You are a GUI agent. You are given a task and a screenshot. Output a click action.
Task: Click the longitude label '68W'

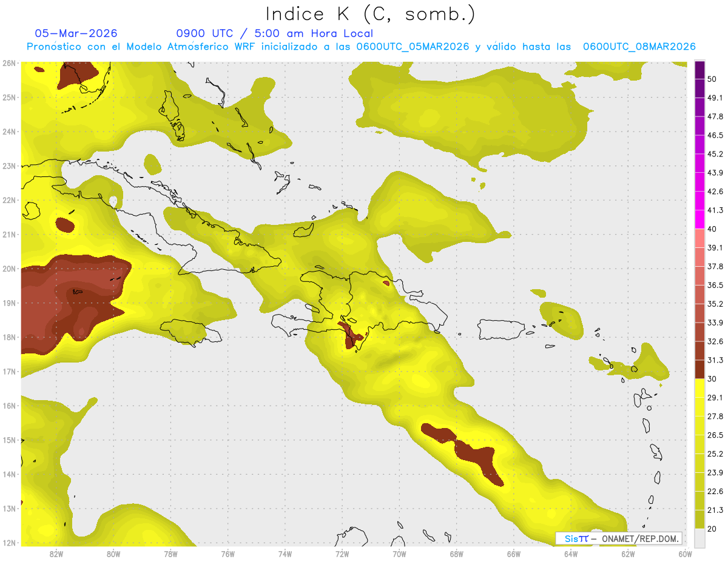click(x=456, y=554)
